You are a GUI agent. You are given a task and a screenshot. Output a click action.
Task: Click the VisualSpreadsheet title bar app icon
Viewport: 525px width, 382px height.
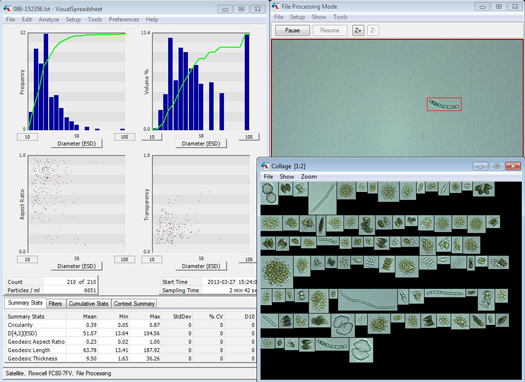click(8, 9)
